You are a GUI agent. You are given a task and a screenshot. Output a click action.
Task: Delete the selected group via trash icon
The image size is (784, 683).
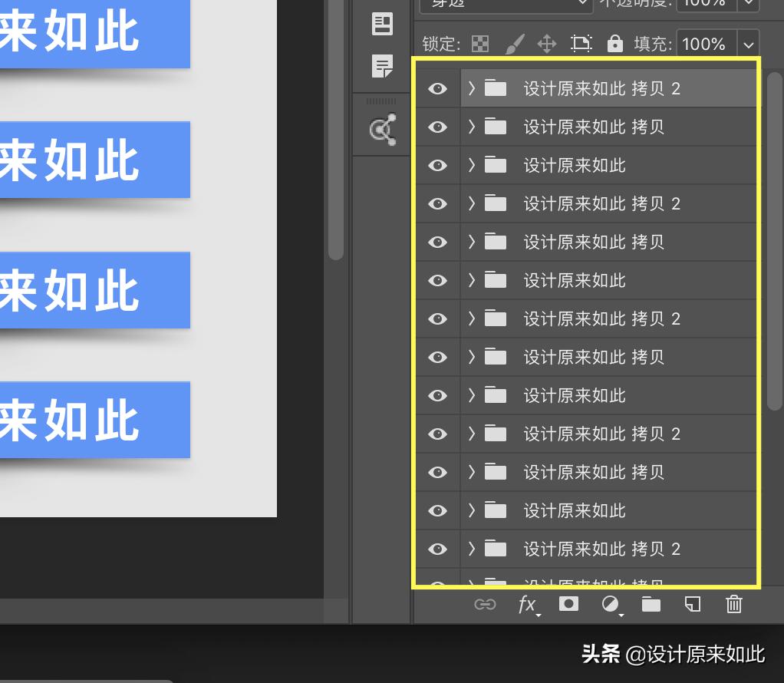click(x=733, y=605)
